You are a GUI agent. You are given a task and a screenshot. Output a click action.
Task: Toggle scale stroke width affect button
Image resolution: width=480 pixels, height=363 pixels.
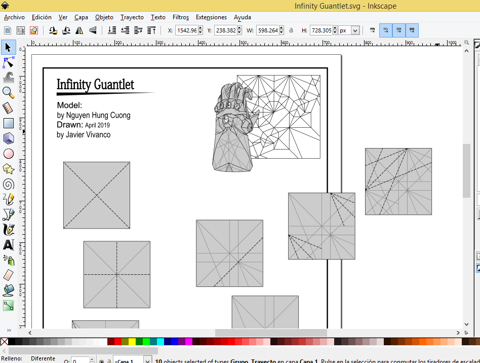point(372,31)
